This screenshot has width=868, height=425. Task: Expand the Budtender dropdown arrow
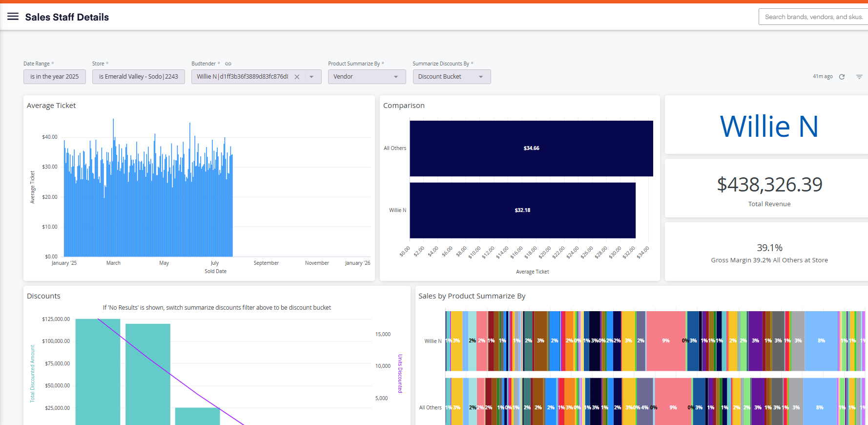pyautogui.click(x=311, y=77)
